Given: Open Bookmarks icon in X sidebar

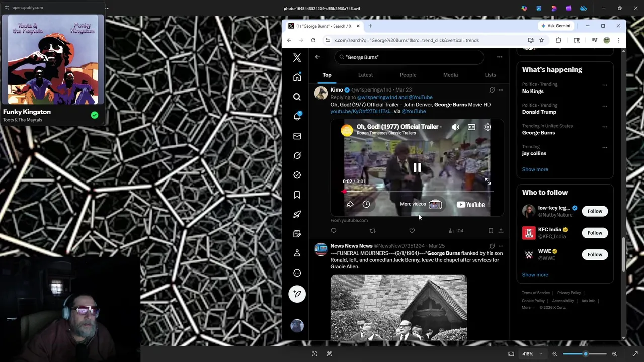Looking at the screenshot, I should [297, 195].
